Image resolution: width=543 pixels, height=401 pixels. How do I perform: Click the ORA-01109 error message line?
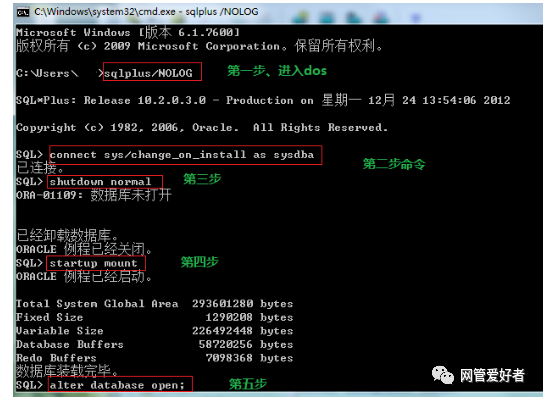[94, 195]
